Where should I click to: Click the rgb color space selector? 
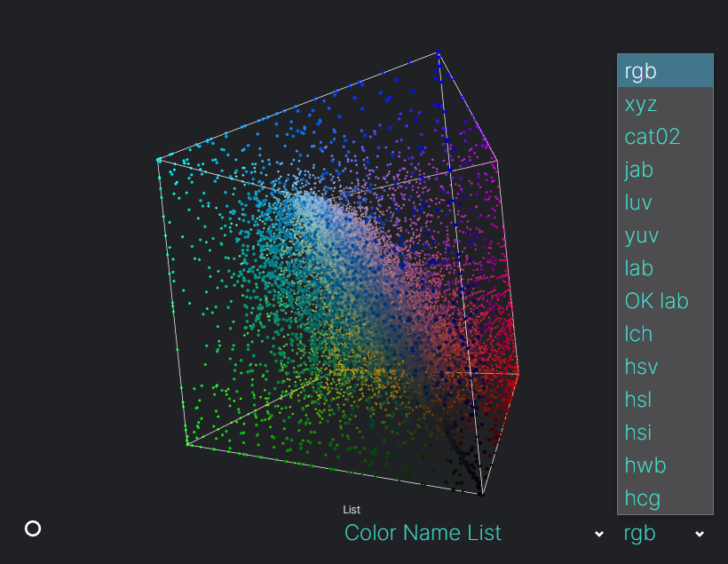664,533
